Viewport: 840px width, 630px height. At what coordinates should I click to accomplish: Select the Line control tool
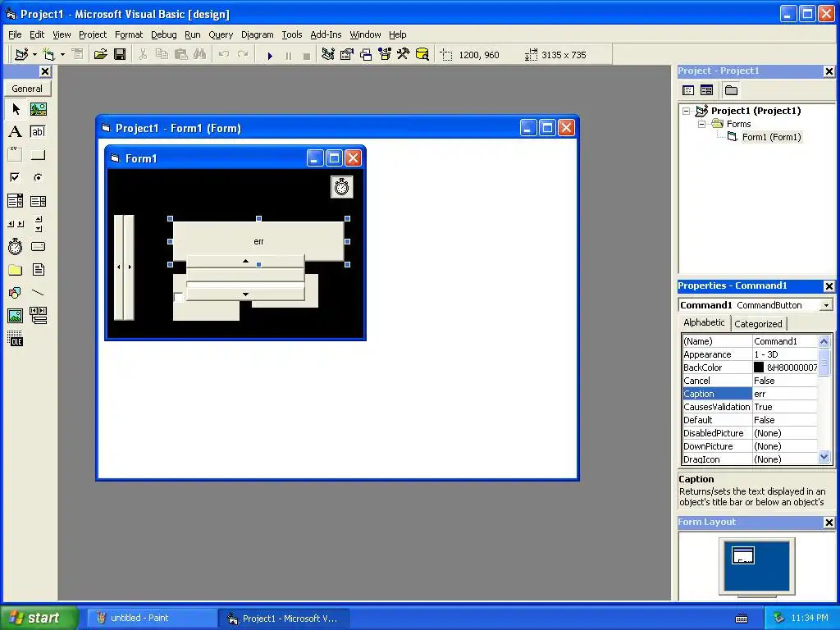[x=38, y=293]
